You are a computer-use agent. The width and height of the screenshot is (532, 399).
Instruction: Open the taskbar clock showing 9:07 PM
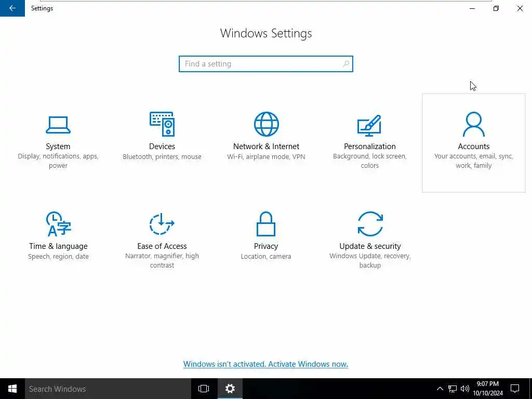[488, 389]
